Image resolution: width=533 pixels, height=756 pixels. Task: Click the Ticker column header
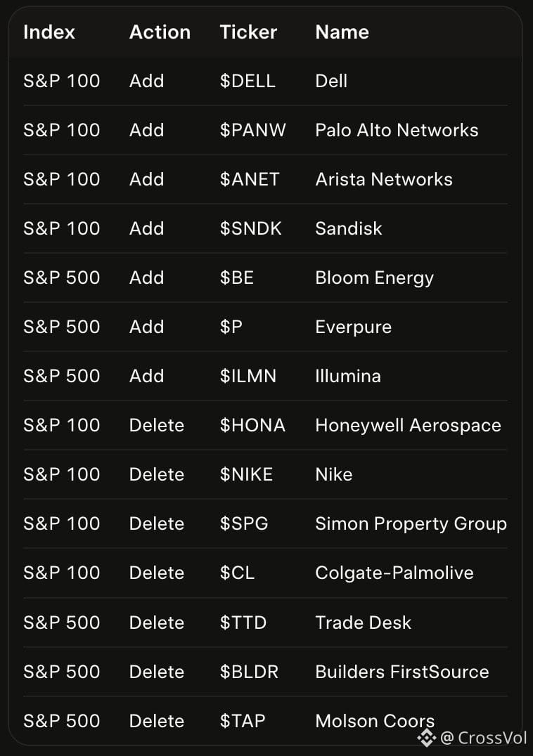[x=248, y=32]
